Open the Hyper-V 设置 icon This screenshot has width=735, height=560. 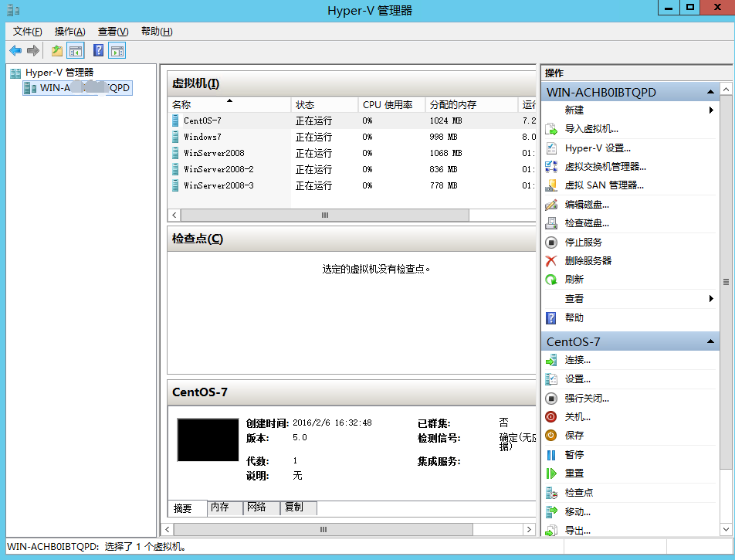point(551,148)
